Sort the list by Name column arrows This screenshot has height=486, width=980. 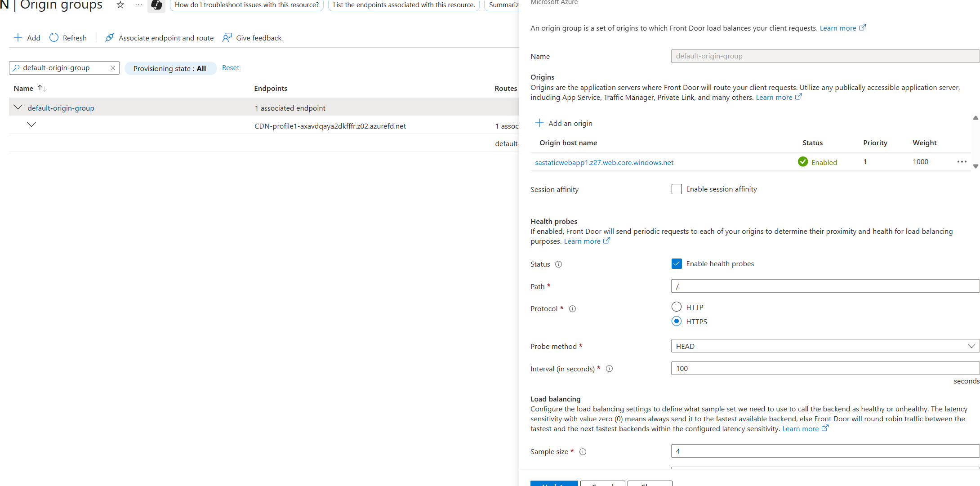pyautogui.click(x=42, y=88)
